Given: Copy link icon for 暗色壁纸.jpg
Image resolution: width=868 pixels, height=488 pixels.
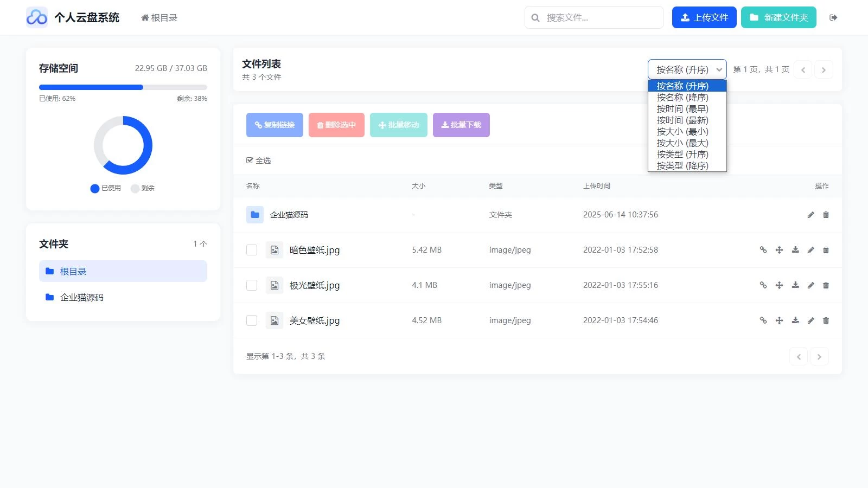Looking at the screenshot, I should pos(763,250).
